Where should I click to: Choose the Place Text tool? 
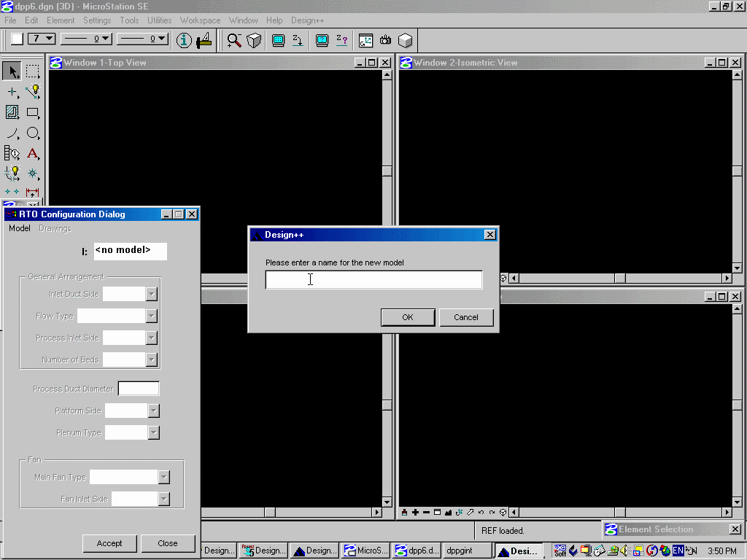(x=33, y=153)
